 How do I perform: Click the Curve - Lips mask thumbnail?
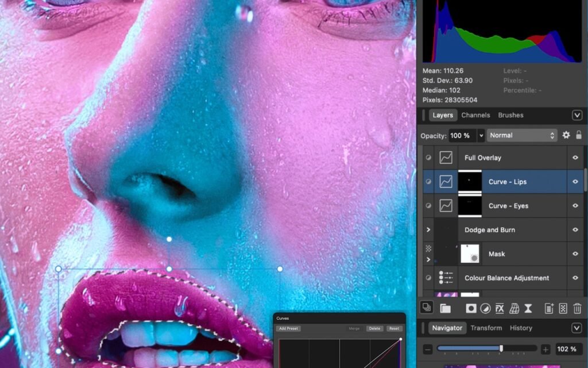[x=470, y=182]
